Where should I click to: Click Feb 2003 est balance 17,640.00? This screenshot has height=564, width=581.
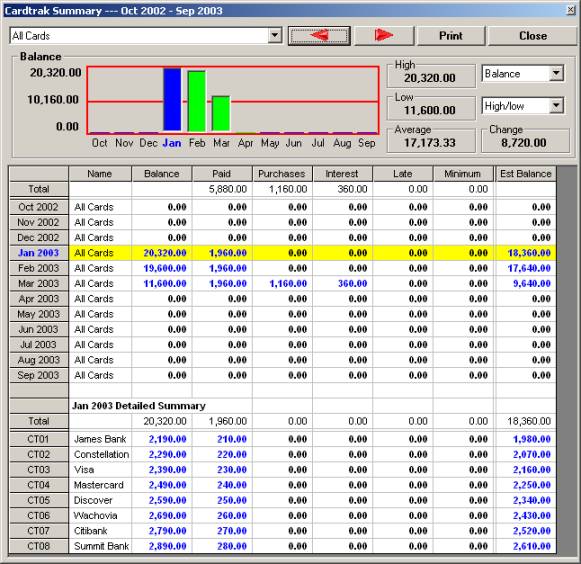(525, 268)
